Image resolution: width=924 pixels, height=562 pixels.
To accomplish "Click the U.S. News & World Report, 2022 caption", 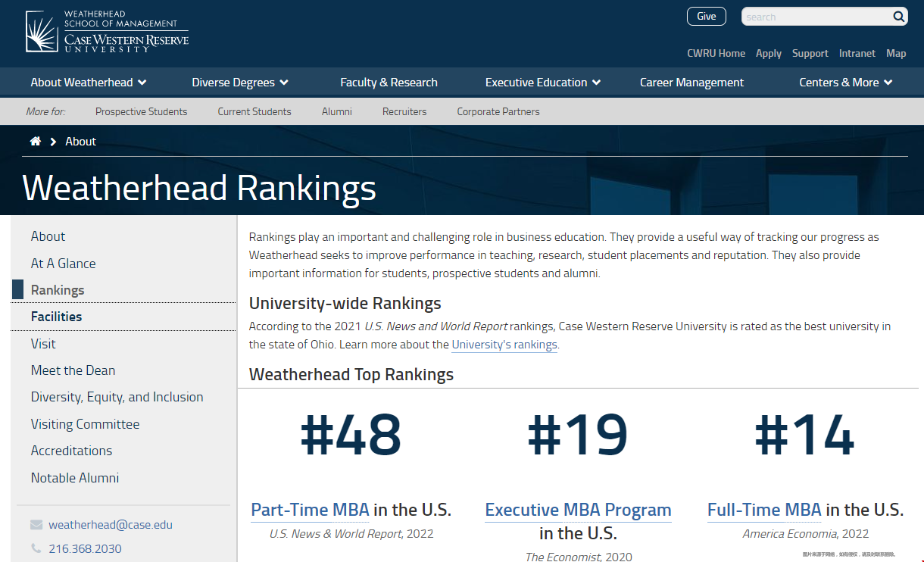I will [351, 534].
